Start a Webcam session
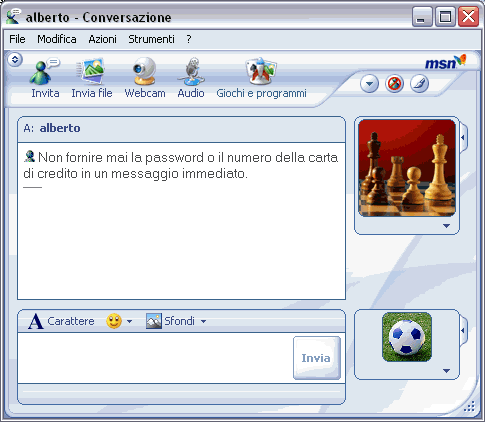Image resolution: width=485 pixels, height=422 pixels. pyautogui.click(x=144, y=71)
